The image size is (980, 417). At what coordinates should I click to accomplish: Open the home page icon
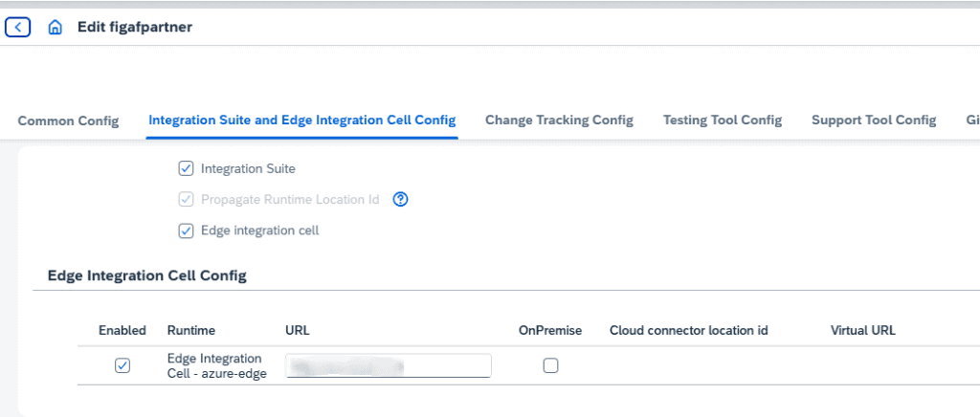[x=55, y=28]
